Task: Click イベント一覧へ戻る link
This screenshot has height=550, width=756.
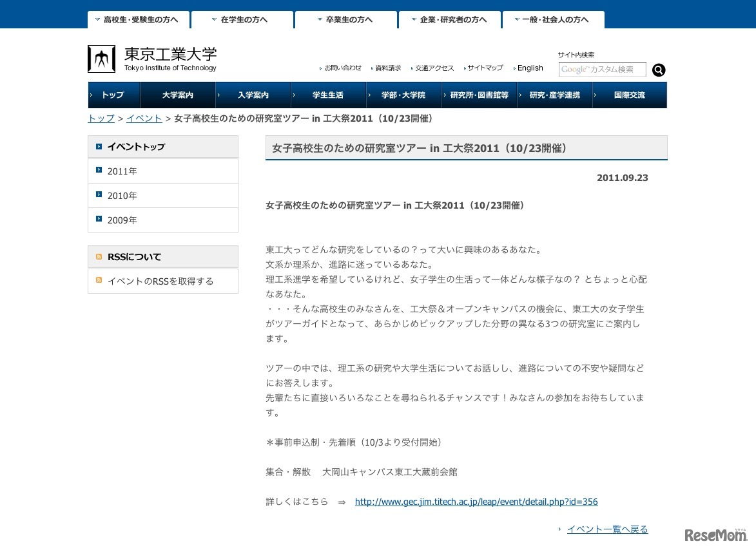Action: (608, 529)
